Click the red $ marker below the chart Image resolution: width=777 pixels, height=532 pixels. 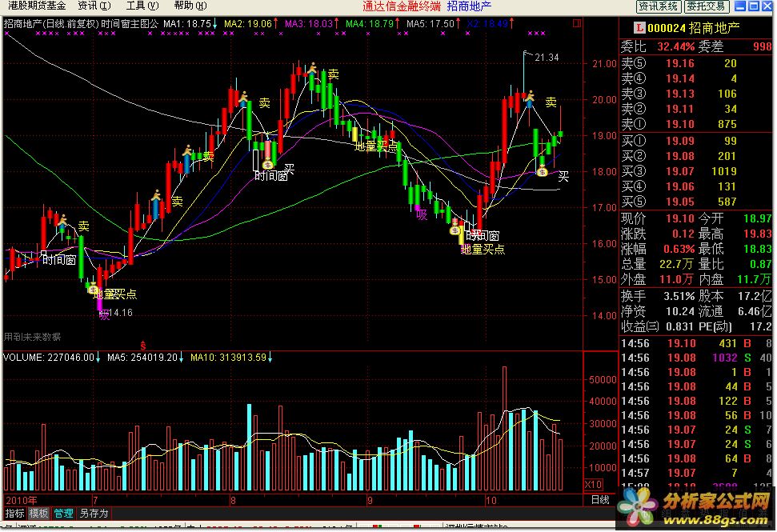[x=143, y=346]
